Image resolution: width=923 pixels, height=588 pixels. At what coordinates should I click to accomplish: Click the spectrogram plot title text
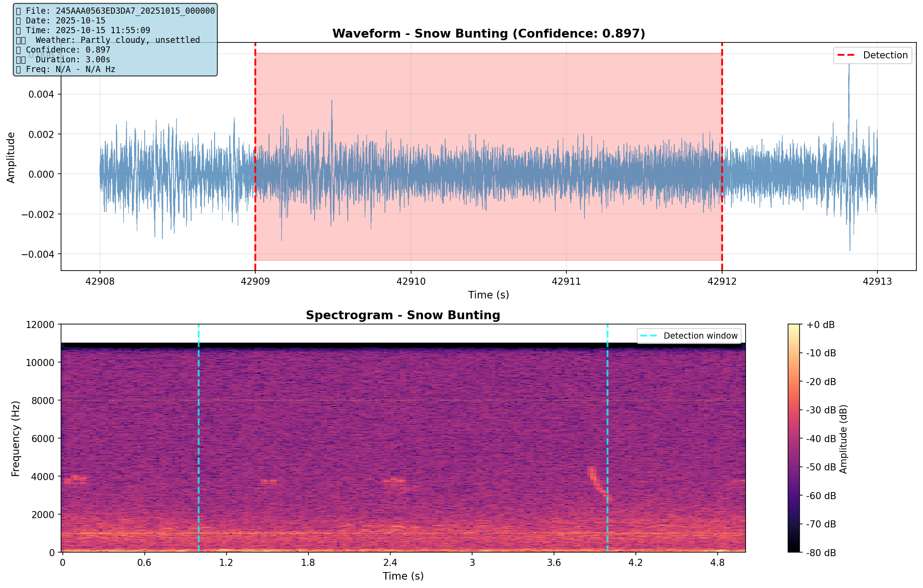pyautogui.click(x=403, y=315)
